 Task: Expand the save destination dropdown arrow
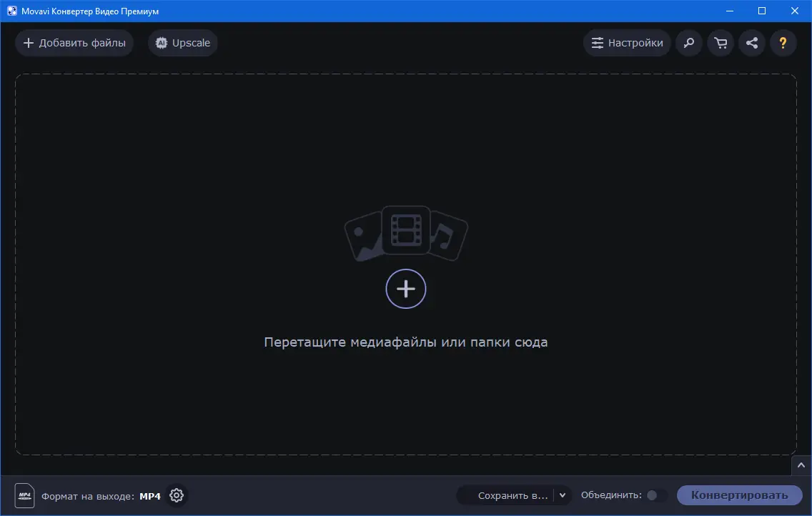(563, 495)
